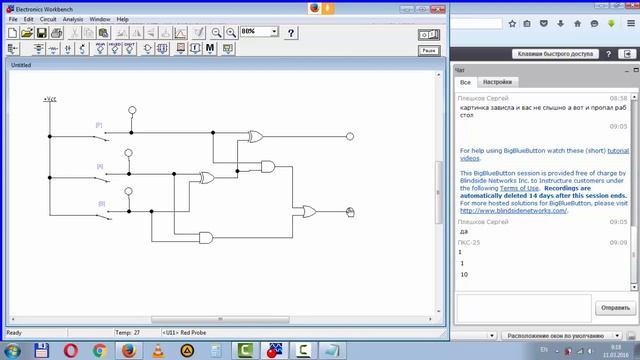
Task: Open Help with the question mark icon
Action: coord(291,33)
